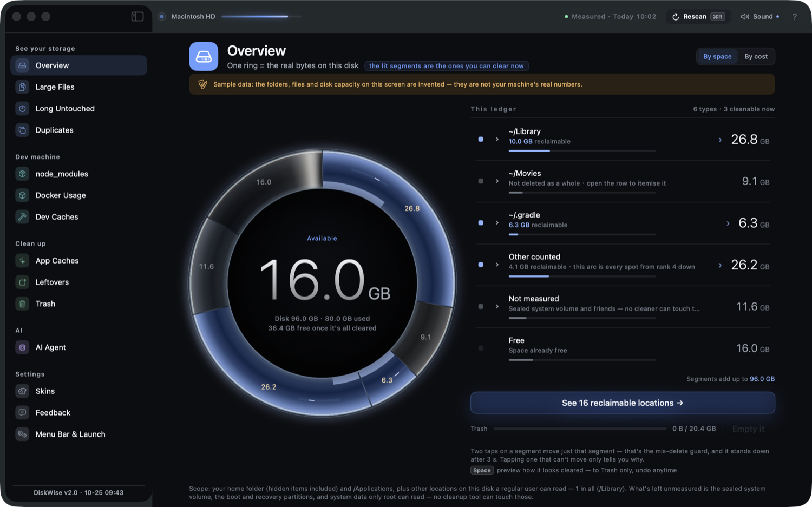Expand the Other counted row
The width and height of the screenshot is (812, 507).
click(x=497, y=265)
